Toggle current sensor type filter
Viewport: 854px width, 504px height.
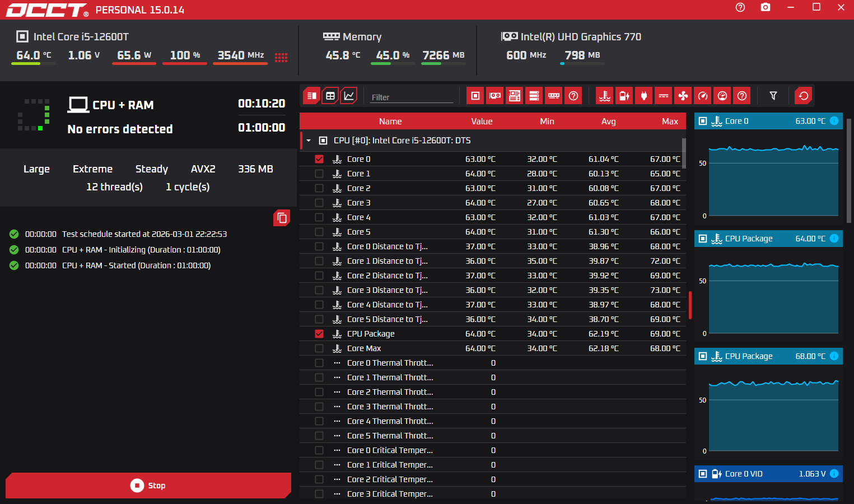(664, 96)
